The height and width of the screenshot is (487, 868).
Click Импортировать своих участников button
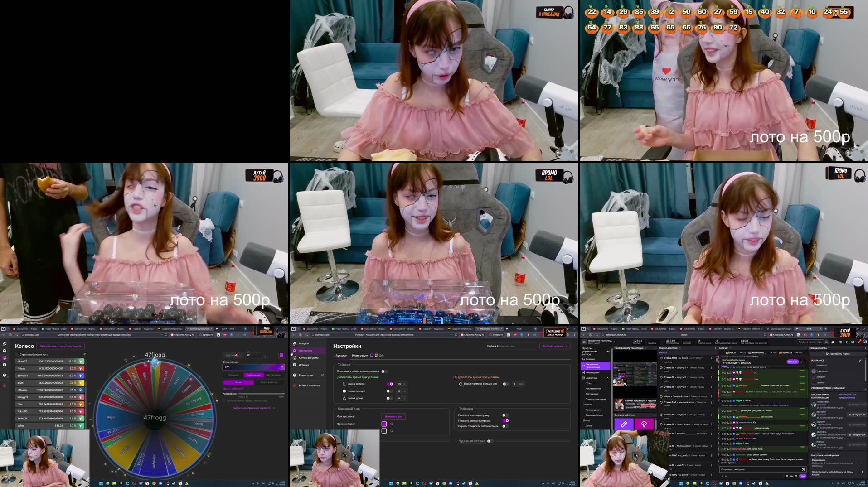click(x=60, y=346)
